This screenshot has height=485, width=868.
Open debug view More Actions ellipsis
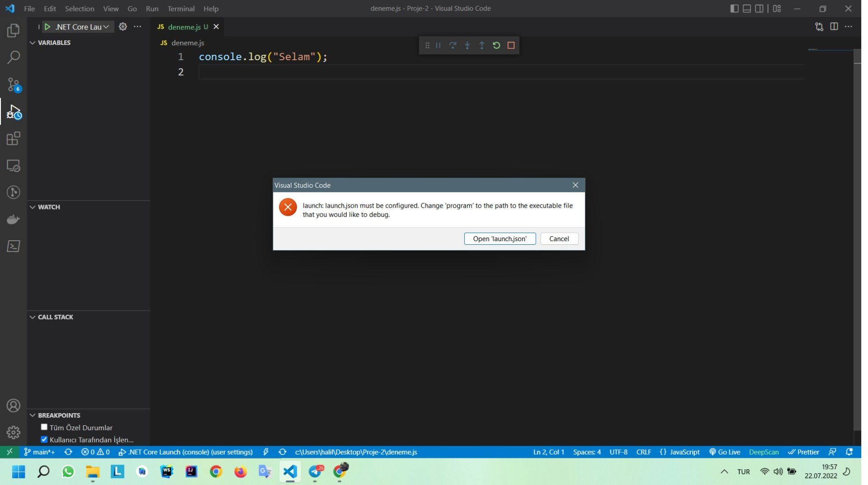137,27
